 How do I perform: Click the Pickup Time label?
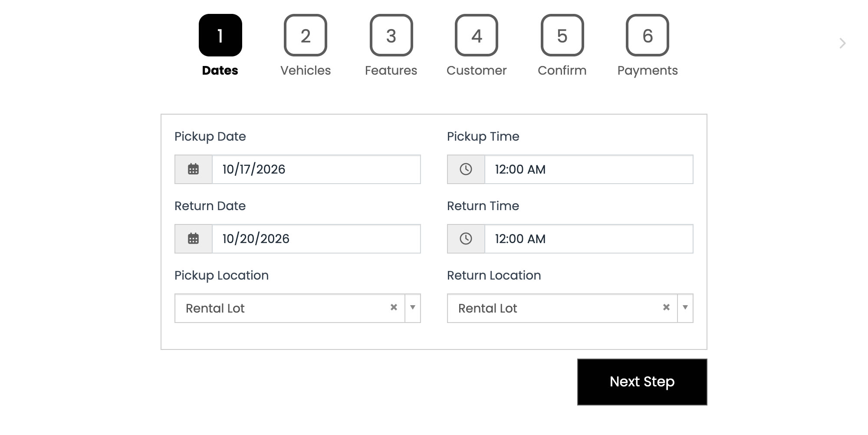point(483,137)
